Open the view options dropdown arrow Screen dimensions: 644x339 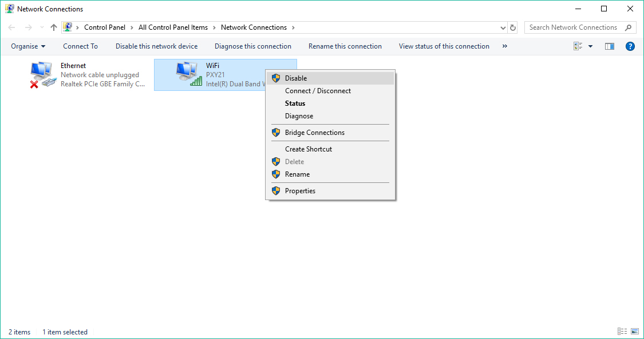click(x=590, y=46)
